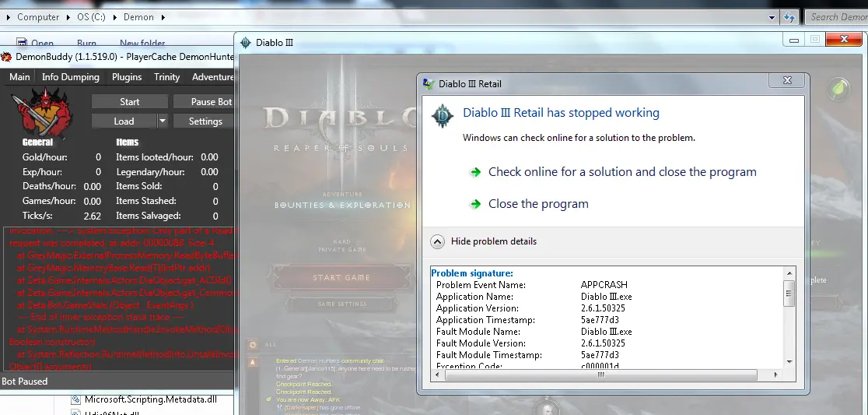Click Application Version value 2.6.1.50325
The image size is (868, 415).
point(603,308)
